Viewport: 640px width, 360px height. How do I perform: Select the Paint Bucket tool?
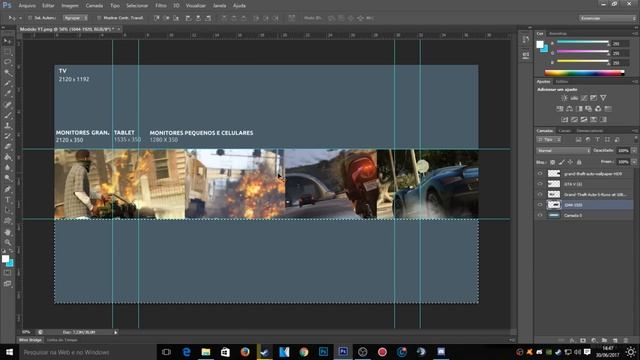point(7,157)
